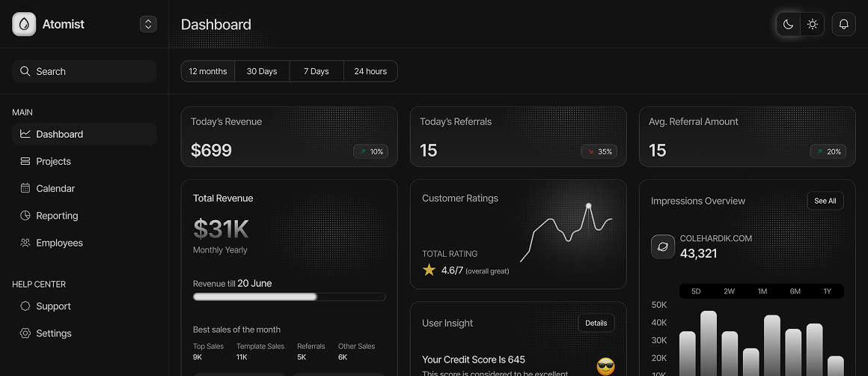Click the peak point on ratings chart

tap(588, 206)
